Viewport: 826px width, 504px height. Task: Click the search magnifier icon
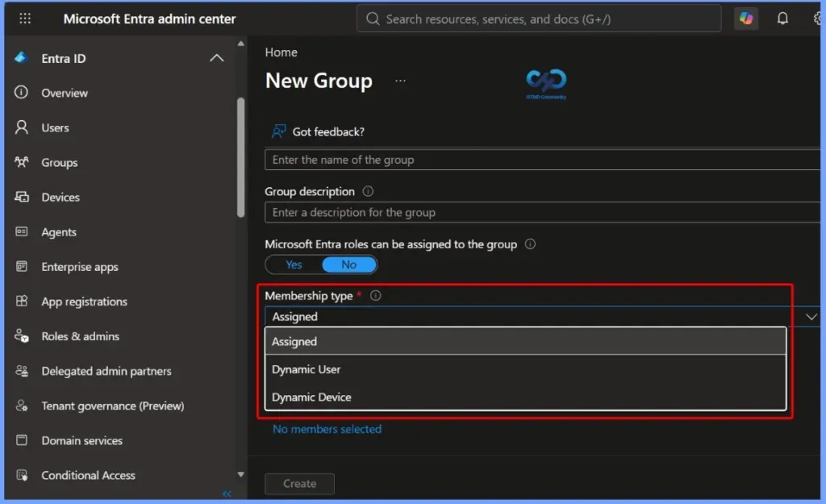[x=373, y=19]
